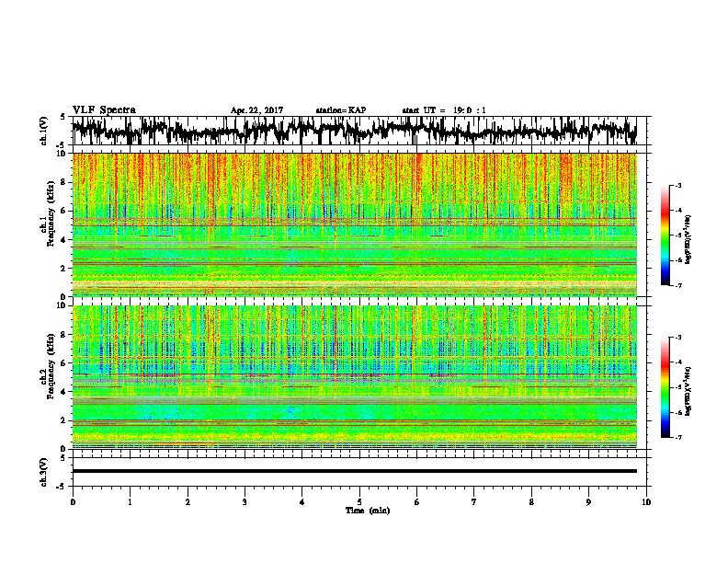728x563 pixels.
Task: Click the ch.1(V) waveform panel axis label
Action: click(x=43, y=131)
